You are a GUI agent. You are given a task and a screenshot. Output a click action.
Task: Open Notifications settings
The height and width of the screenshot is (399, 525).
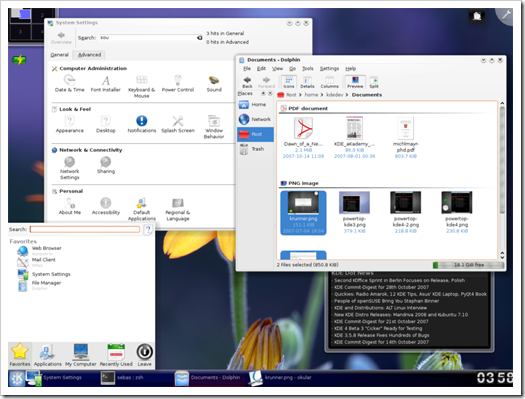click(x=142, y=124)
